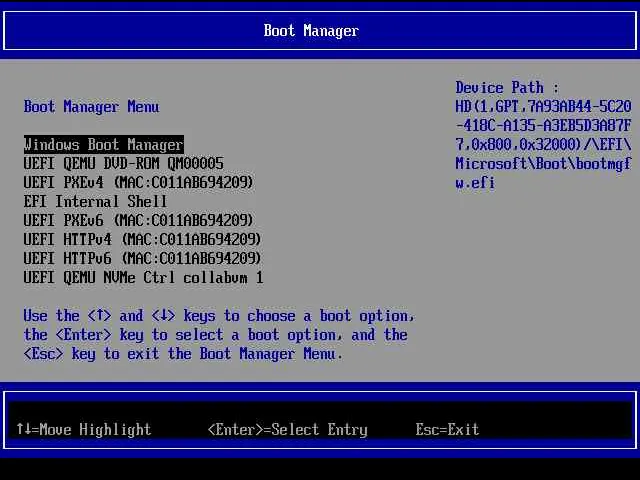Click the Move Highlight key hint
The height and width of the screenshot is (480, 640).
pyautogui.click(x=84, y=429)
